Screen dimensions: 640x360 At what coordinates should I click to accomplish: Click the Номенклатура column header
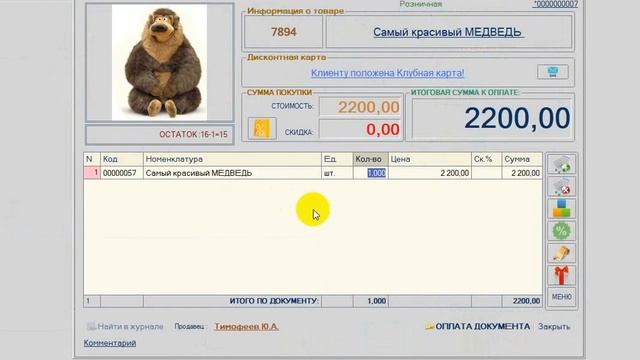pyautogui.click(x=232, y=159)
